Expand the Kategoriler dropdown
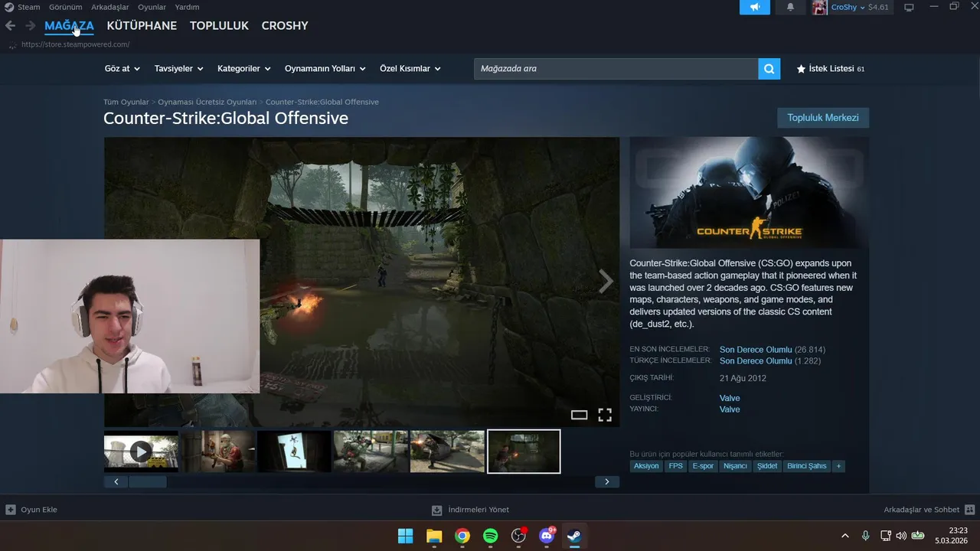The image size is (980, 551). (244, 69)
